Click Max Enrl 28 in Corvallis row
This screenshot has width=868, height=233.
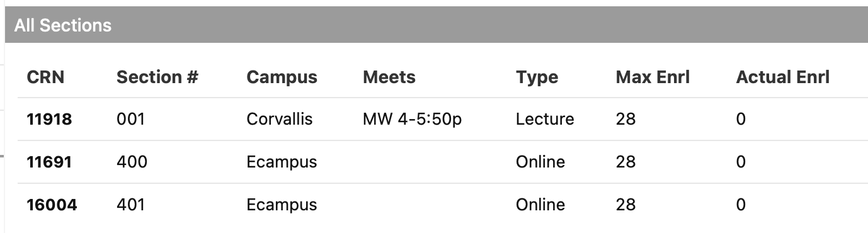625,119
